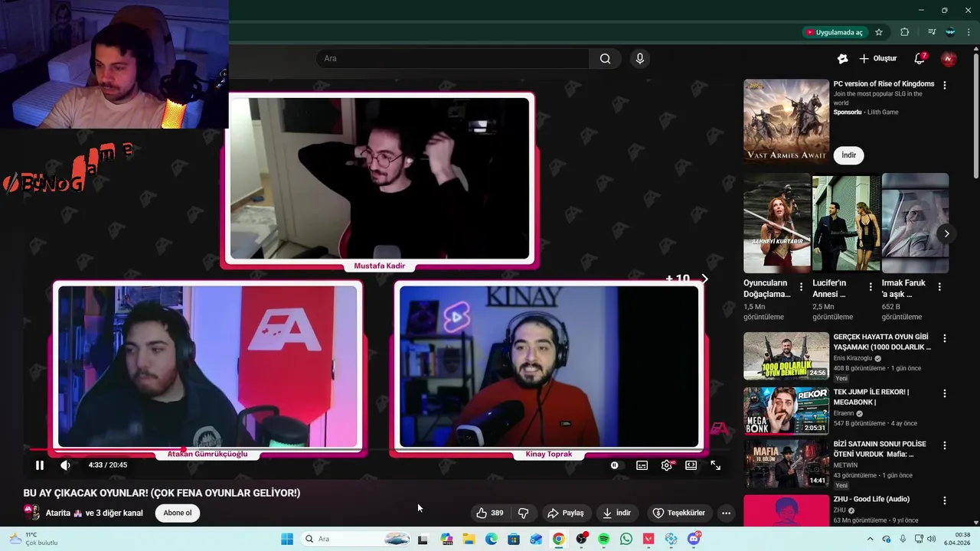Screen dimensions: 980x551
Task: Open options for the Elraenn Megabonk video
Action: click(x=945, y=393)
